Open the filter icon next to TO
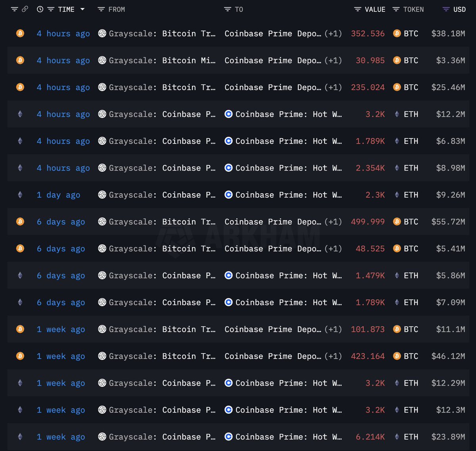 coord(227,9)
